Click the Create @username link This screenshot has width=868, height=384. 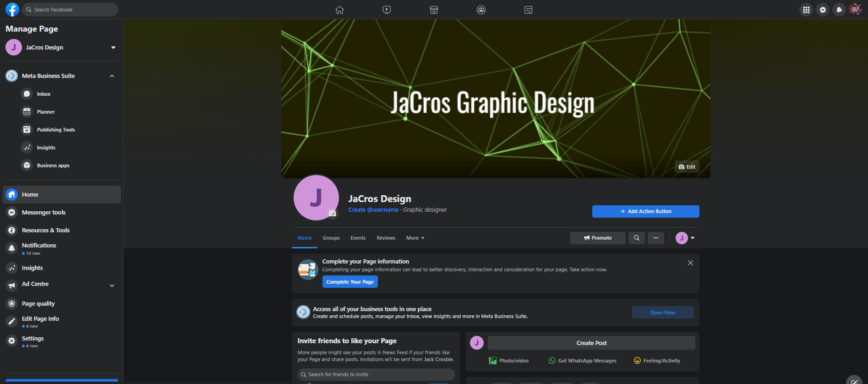click(x=373, y=210)
